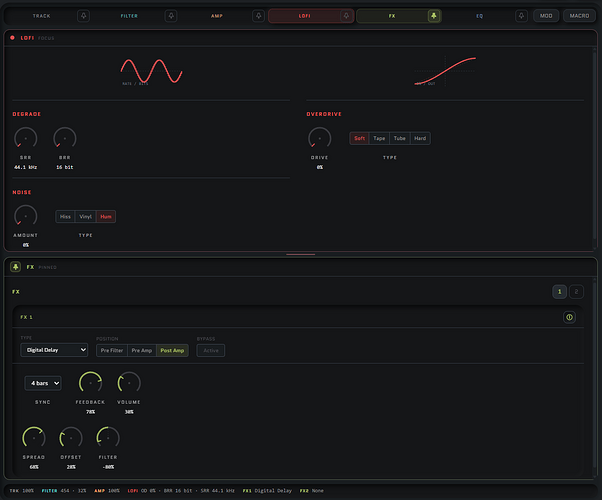Select Tape overdrive type
The height and width of the screenshot is (500, 602).
(379, 138)
